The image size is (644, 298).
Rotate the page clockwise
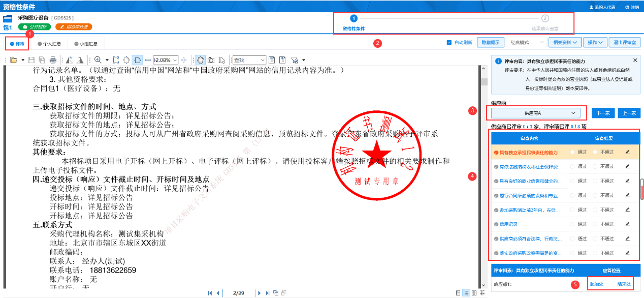[x=80, y=60]
